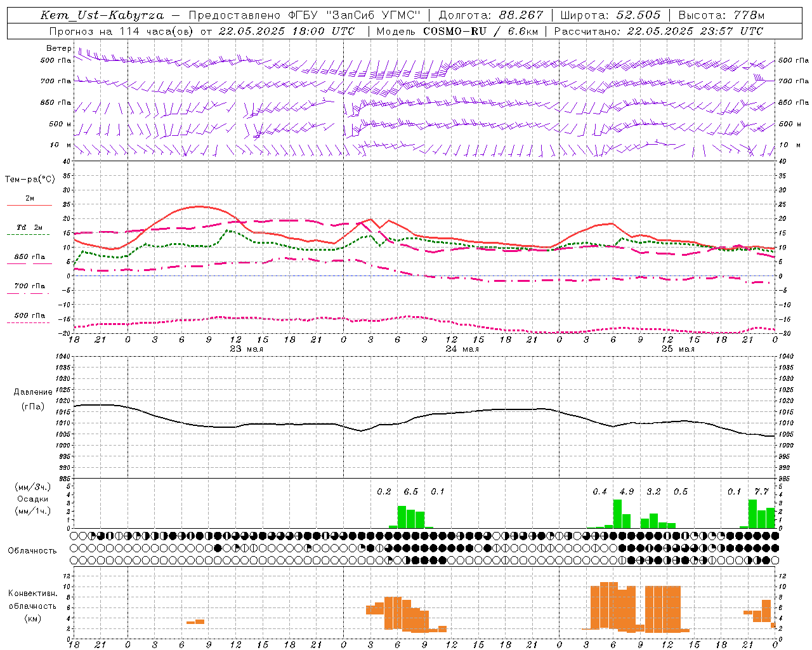This screenshot has height=650, width=812.
Task: Click the 'Облачность' cloud cover label
Action: click(32, 551)
